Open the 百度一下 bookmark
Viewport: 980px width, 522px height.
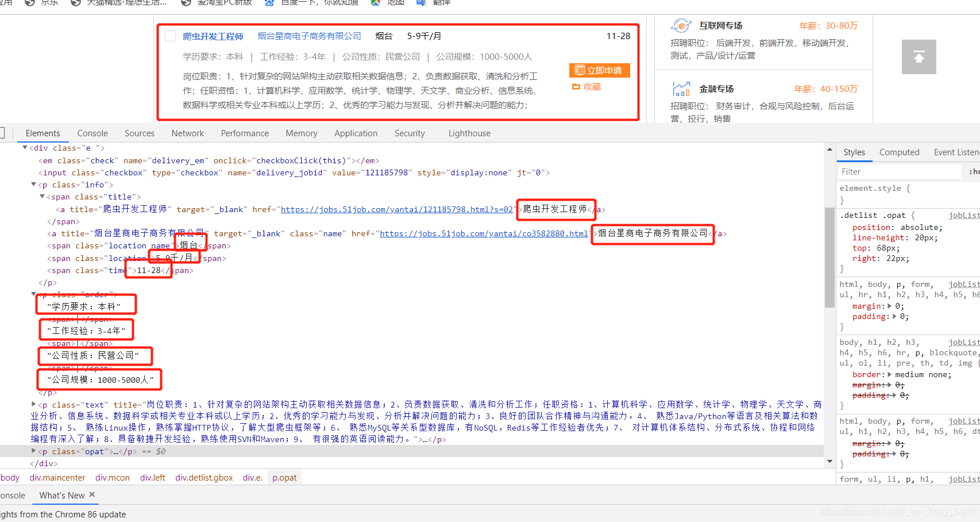(311, 3)
